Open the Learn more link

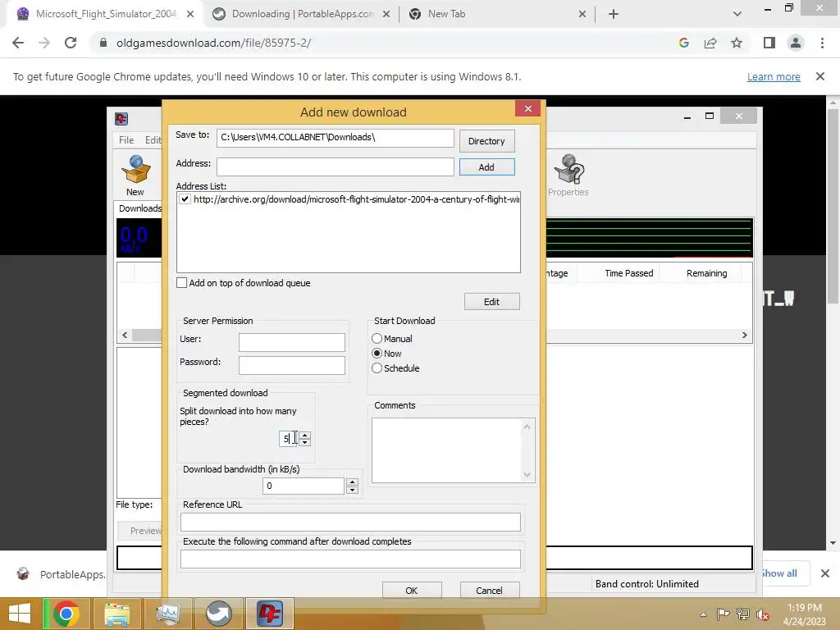click(774, 76)
